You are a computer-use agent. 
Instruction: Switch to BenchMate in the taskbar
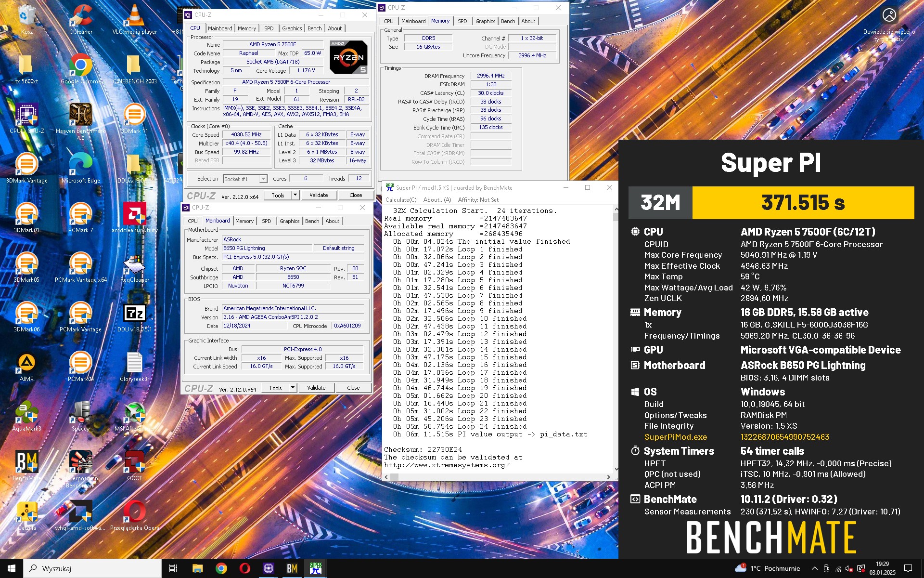point(292,568)
